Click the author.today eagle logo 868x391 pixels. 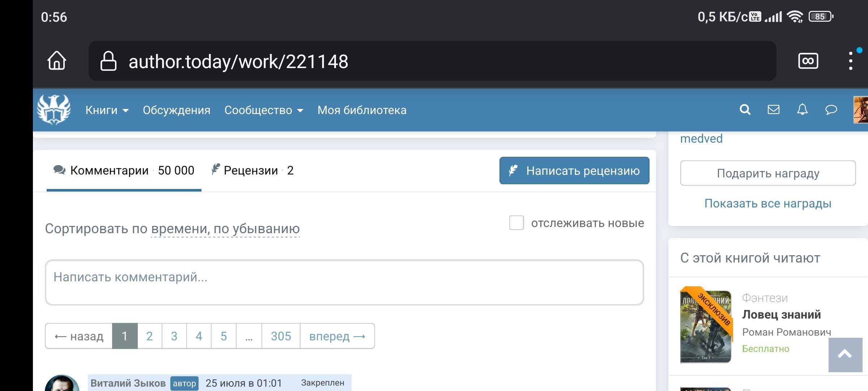[54, 110]
